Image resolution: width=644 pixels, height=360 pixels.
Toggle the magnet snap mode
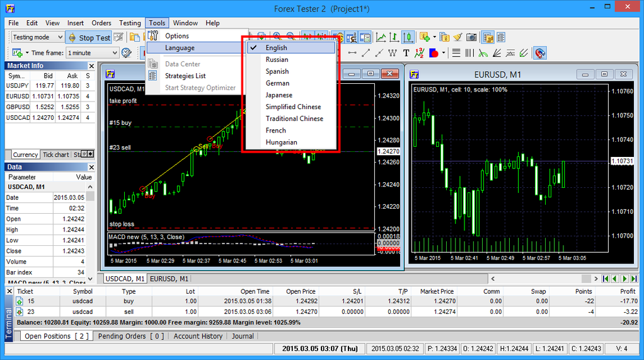pos(539,53)
